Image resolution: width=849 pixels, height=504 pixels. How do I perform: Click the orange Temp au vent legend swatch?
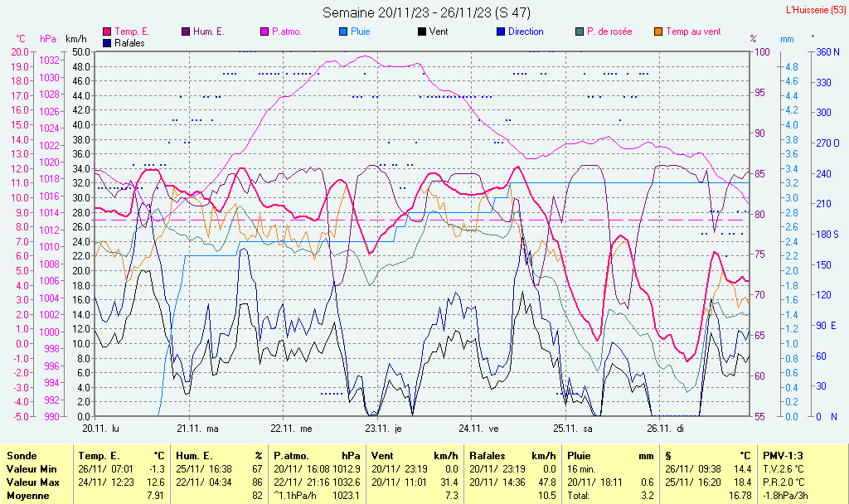pyautogui.click(x=658, y=32)
